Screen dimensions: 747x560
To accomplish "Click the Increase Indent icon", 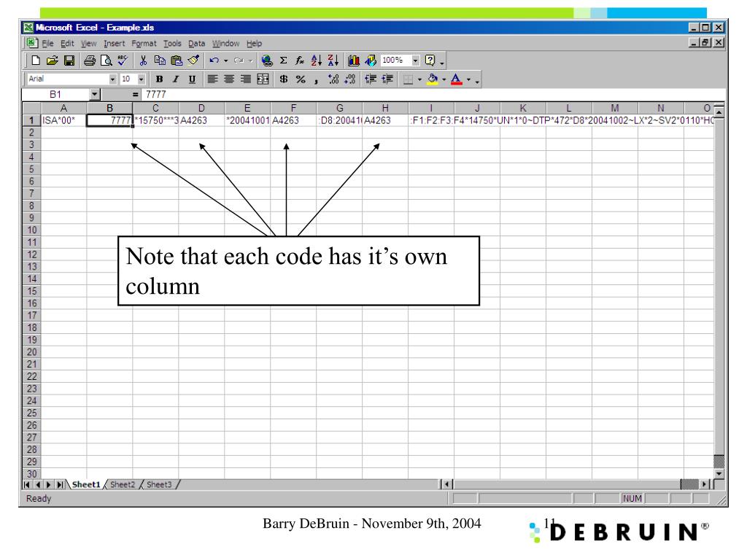I will 387,79.
